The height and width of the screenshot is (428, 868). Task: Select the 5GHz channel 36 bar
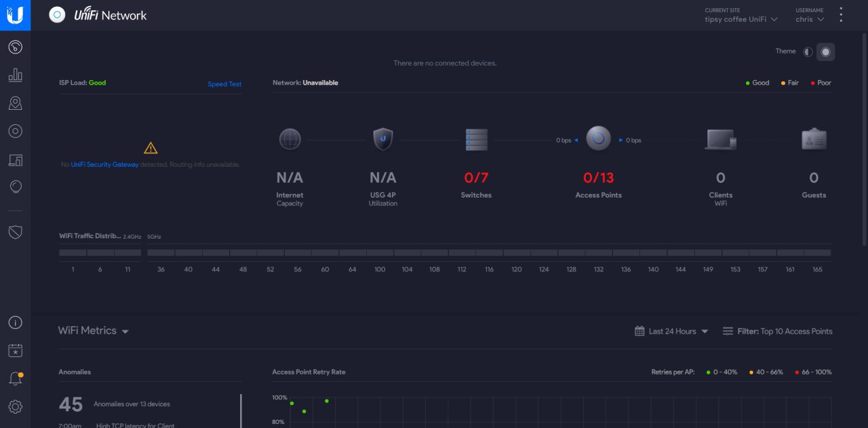pos(161,252)
